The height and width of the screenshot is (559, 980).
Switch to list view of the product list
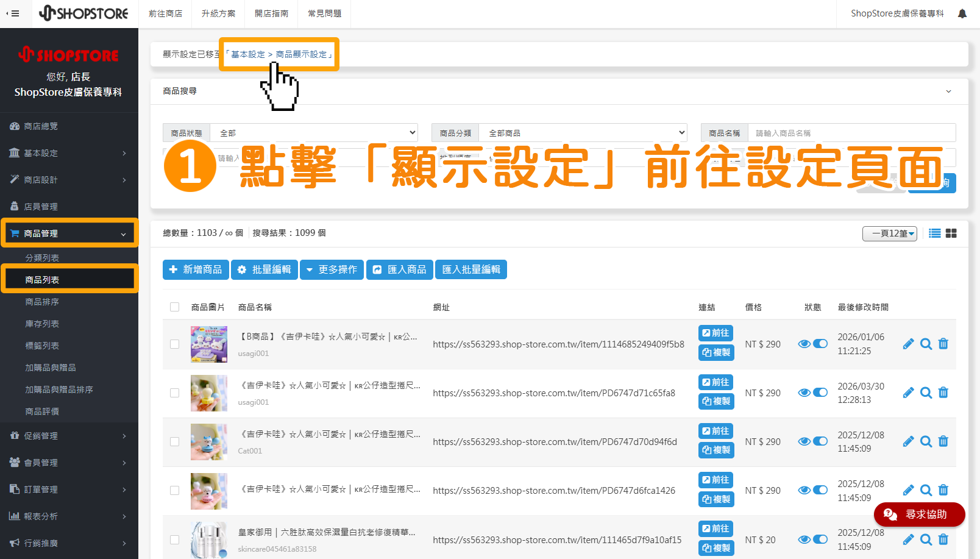[x=934, y=233]
